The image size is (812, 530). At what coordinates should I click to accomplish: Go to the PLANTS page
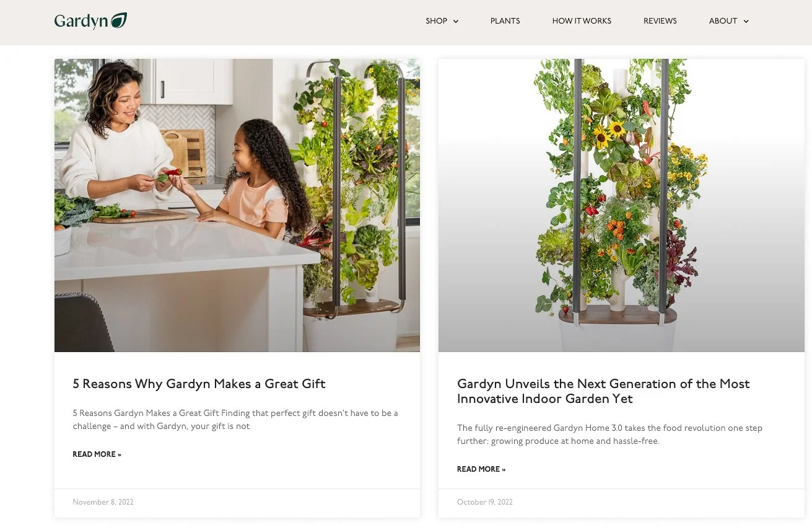pyautogui.click(x=505, y=21)
